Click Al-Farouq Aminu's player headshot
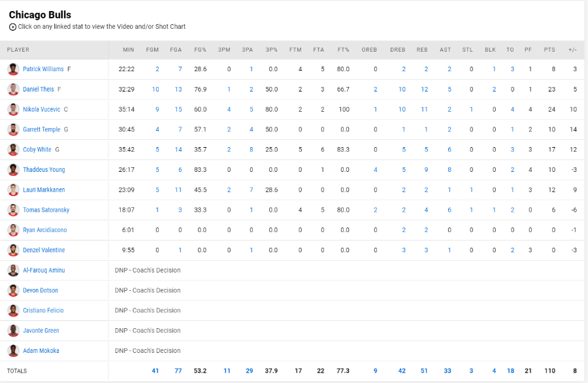The width and height of the screenshot is (588, 383). pyautogui.click(x=13, y=270)
